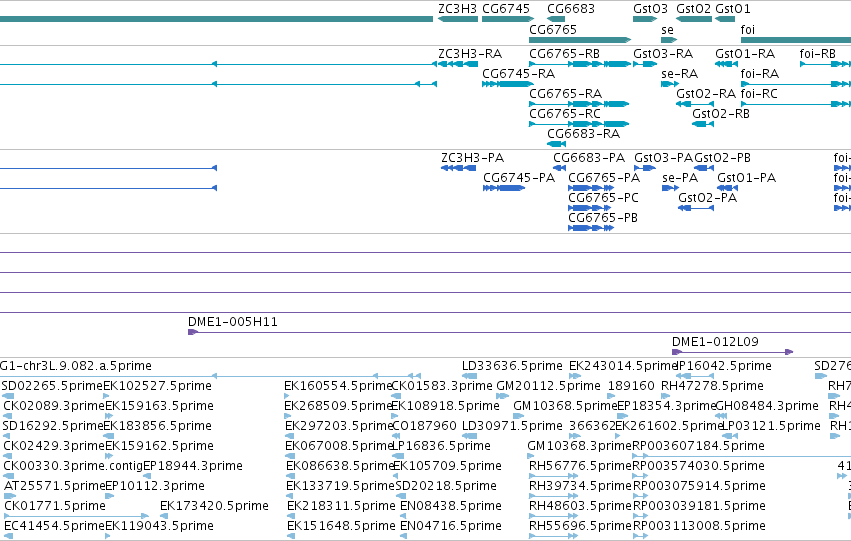Select the RH39734.5prime EST label

[x=581, y=486]
